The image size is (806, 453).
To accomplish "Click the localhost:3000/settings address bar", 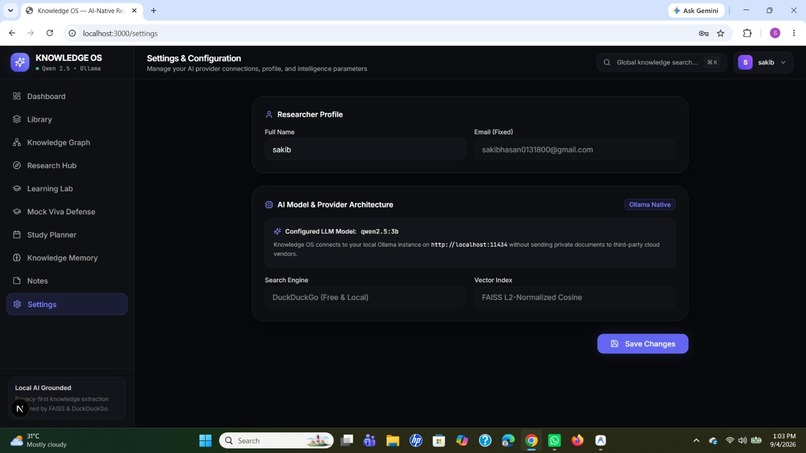I will point(120,33).
